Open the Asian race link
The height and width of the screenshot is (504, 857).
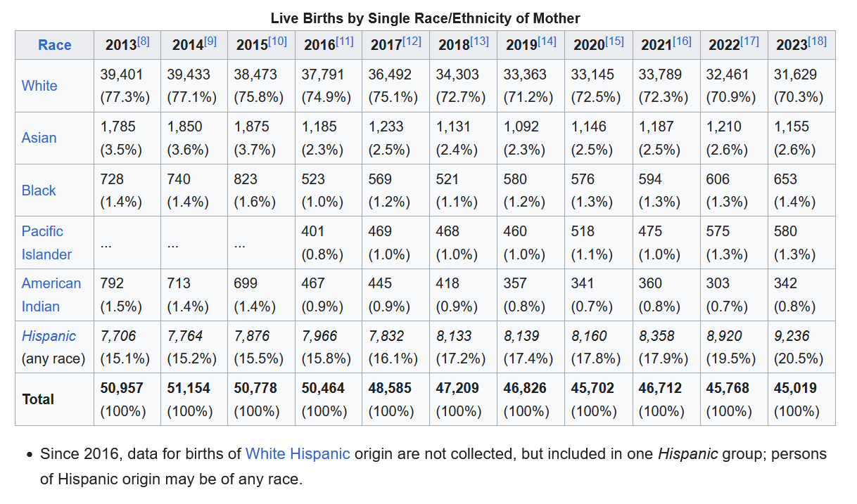click(39, 138)
